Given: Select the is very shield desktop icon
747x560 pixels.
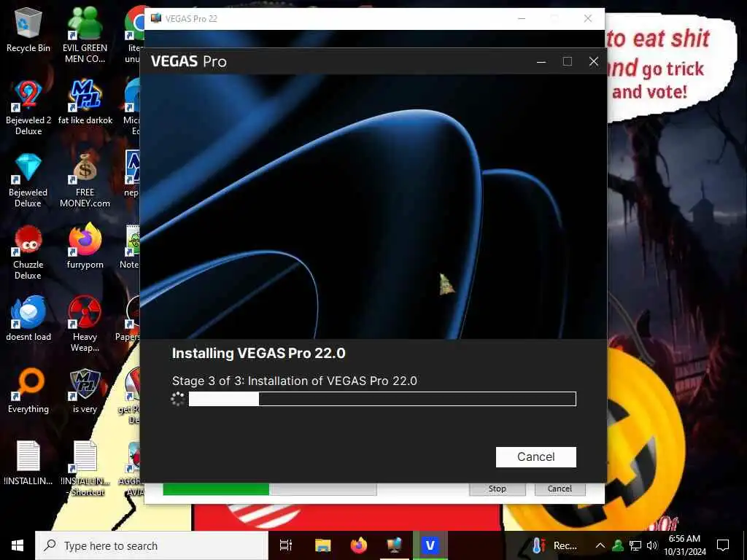Looking at the screenshot, I should click(x=85, y=391).
